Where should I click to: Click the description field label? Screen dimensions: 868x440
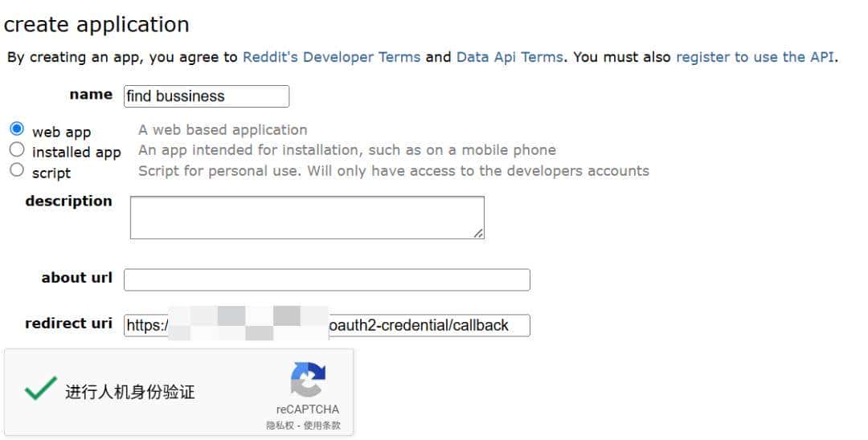pos(68,202)
